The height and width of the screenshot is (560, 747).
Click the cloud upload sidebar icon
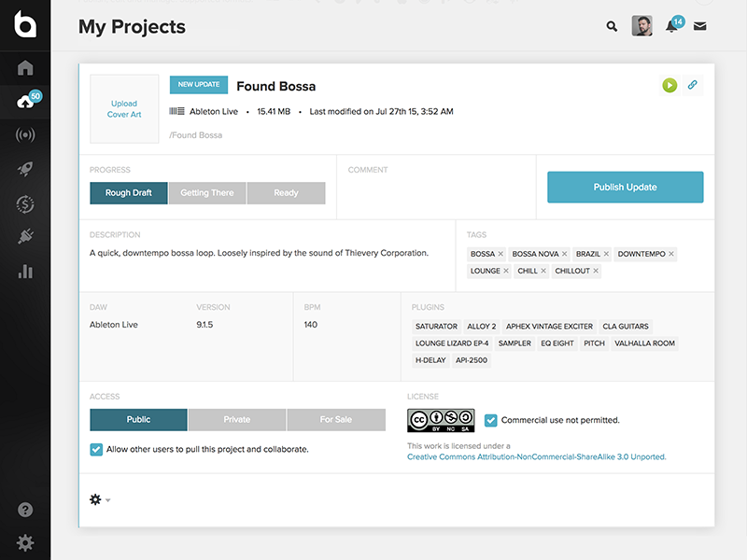click(25, 102)
